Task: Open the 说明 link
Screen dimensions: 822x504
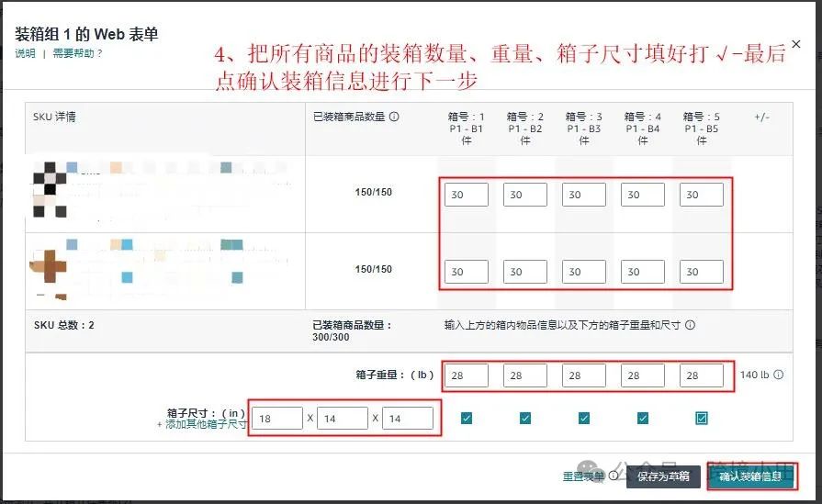Action: [25, 53]
